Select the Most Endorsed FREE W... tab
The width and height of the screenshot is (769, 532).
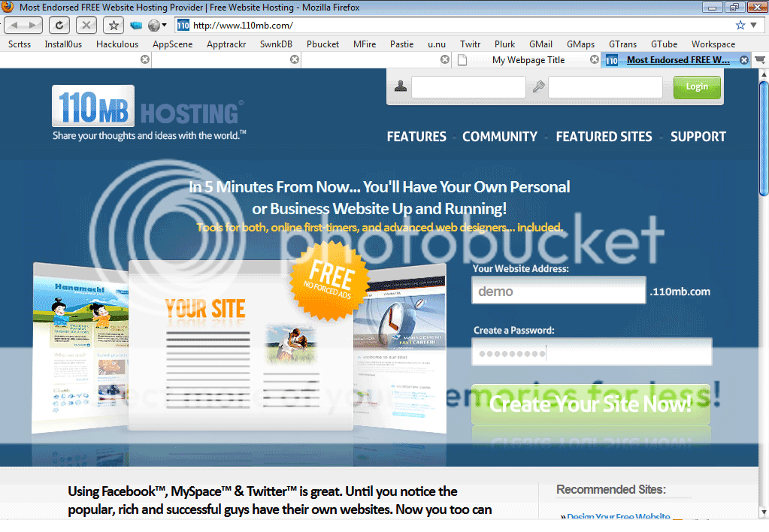678,60
